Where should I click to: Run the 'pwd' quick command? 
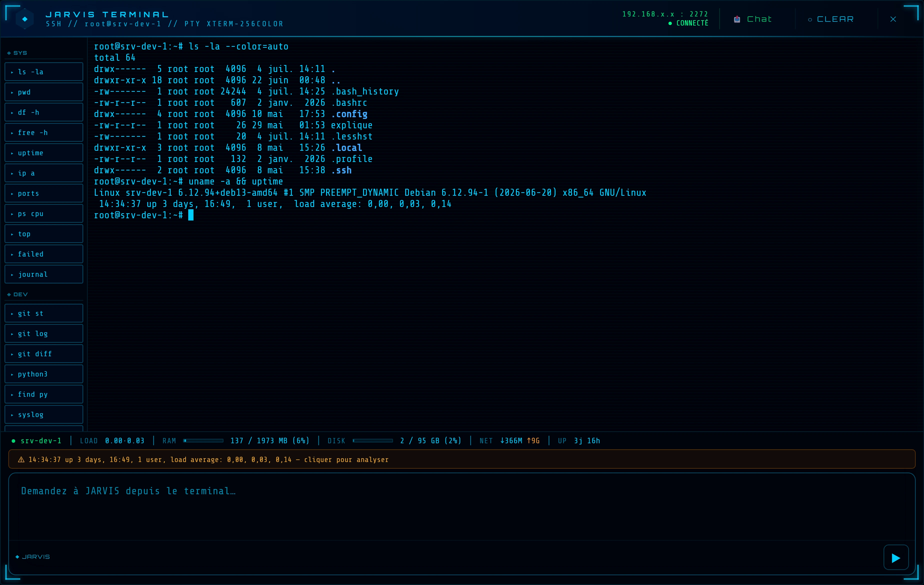44,92
